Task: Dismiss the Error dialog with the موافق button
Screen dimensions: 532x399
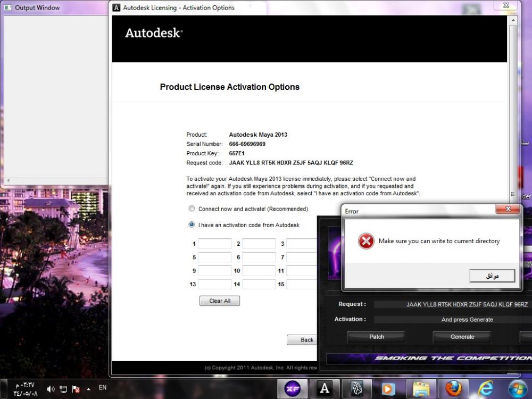Action: (x=492, y=276)
